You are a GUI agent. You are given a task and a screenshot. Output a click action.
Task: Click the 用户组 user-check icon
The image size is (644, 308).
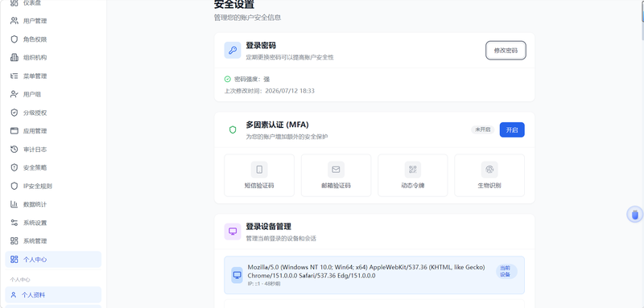(x=14, y=94)
